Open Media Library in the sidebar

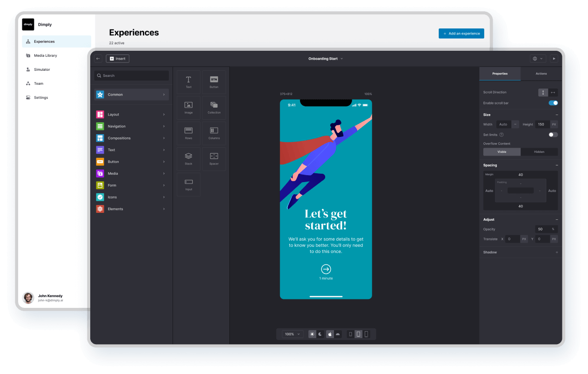pyautogui.click(x=46, y=55)
